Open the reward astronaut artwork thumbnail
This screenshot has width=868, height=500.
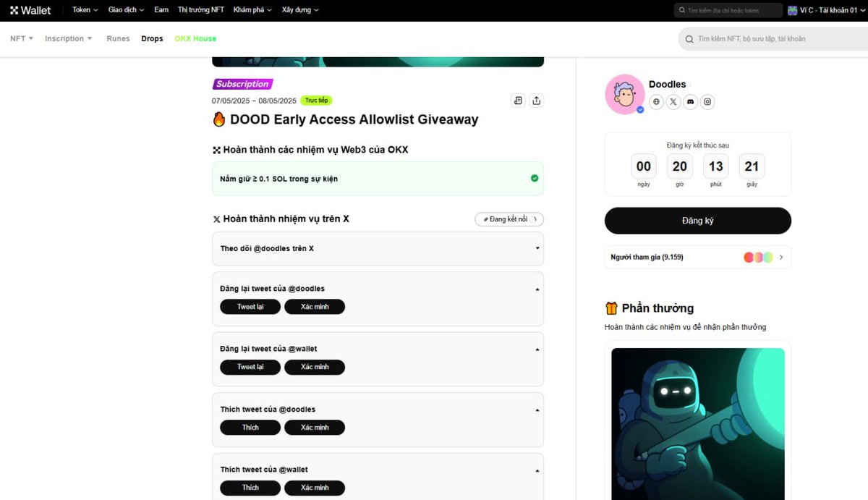point(698,424)
